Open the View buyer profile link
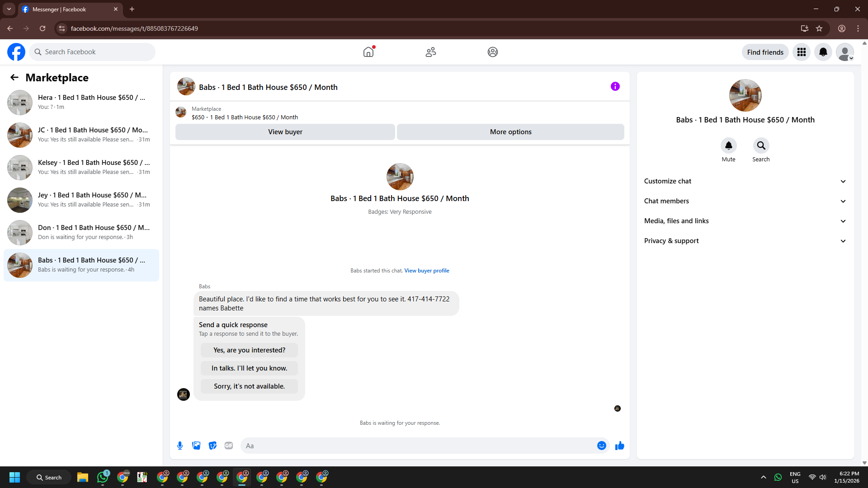Image resolution: width=868 pixels, height=488 pixels. point(426,271)
